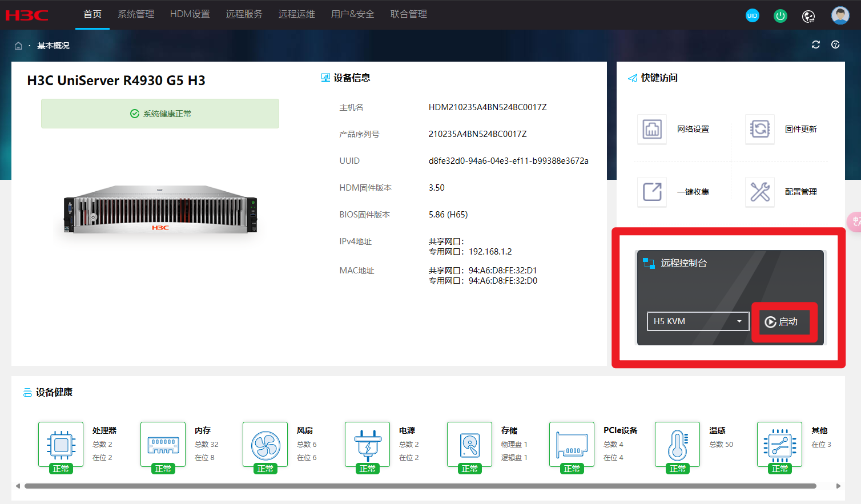Click the refresh icon in breadcrumb bar

pos(815,45)
